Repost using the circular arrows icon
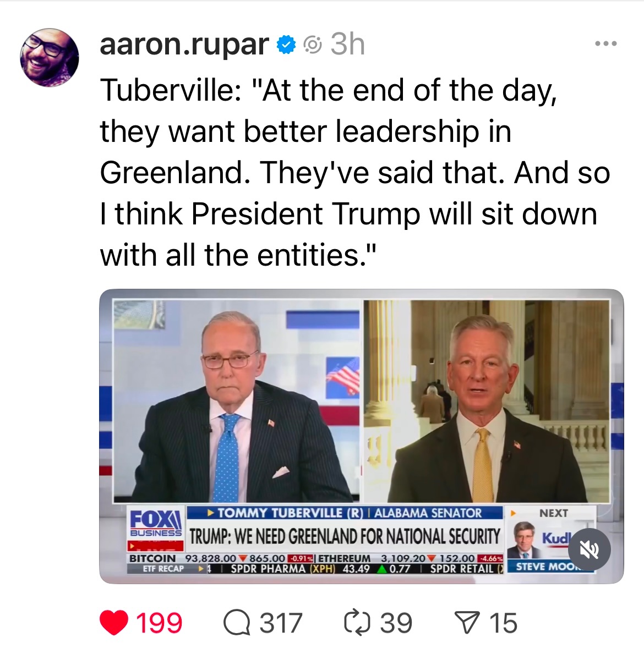The height and width of the screenshot is (654, 644). (x=357, y=623)
